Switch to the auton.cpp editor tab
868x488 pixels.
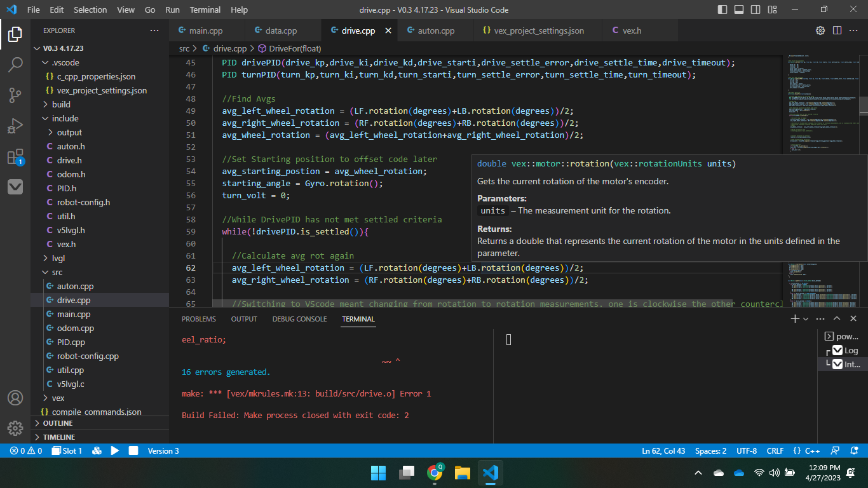tap(436, 30)
